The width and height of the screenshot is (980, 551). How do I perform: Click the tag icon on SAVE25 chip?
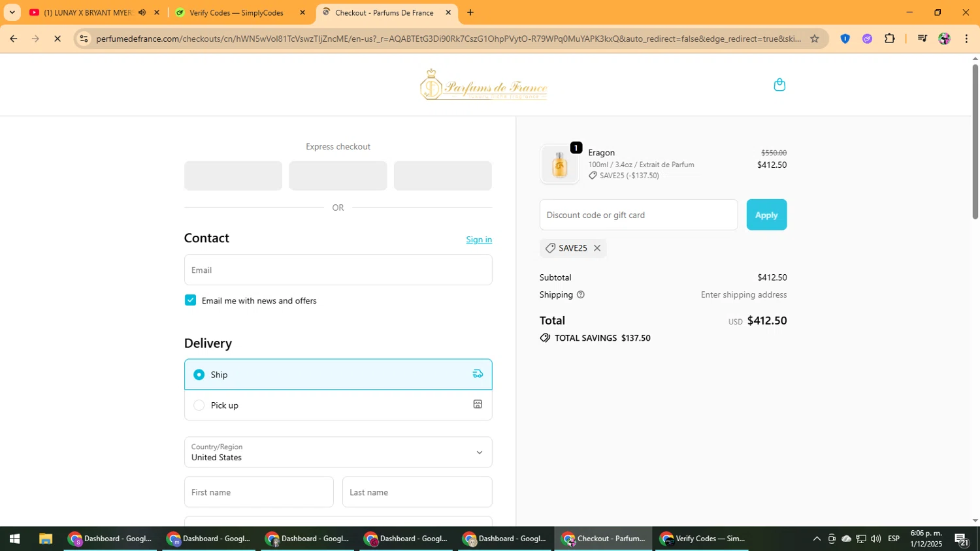point(550,248)
